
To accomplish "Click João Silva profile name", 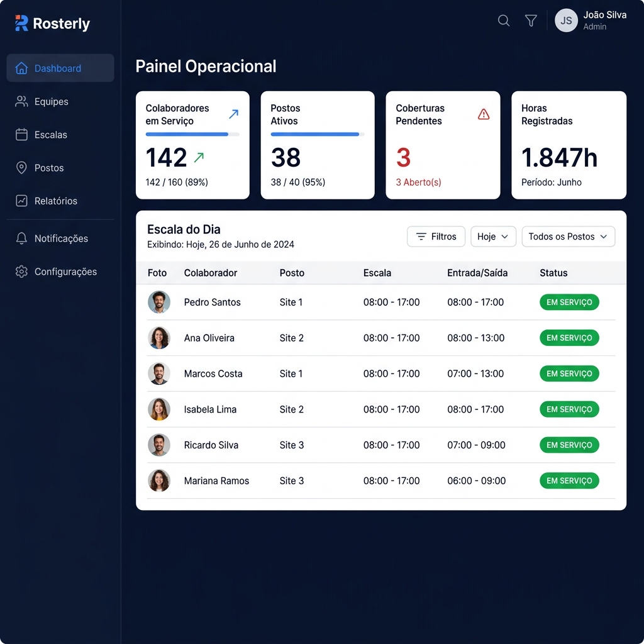I will tap(604, 15).
